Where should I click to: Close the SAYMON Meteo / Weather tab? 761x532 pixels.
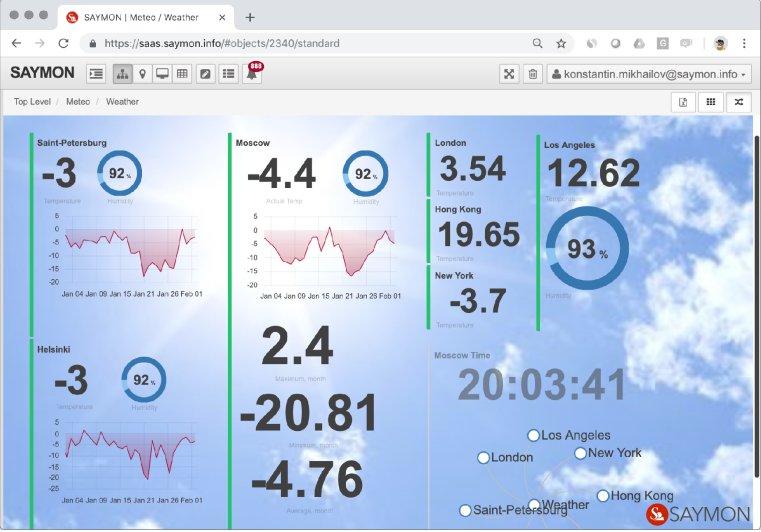click(222, 17)
